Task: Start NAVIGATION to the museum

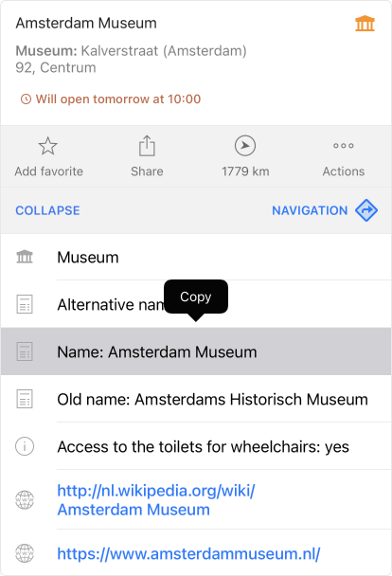Action: 310,210
